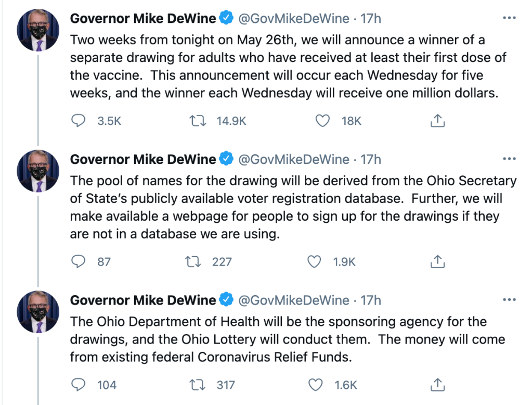Image resolution: width=532 pixels, height=405 pixels.
Task: Open the 17h timestamp of the second tweet
Action: pyautogui.click(x=371, y=159)
